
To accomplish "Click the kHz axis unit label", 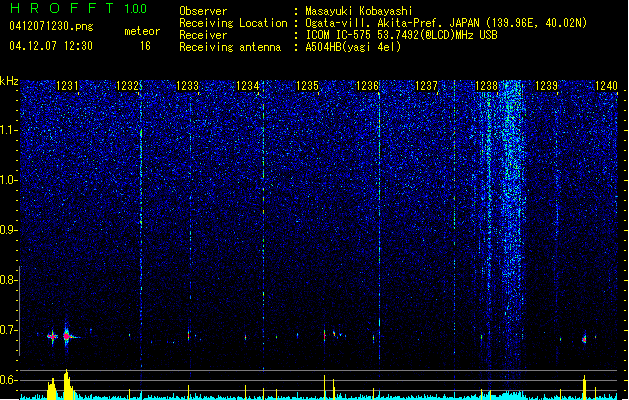I will (9, 81).
